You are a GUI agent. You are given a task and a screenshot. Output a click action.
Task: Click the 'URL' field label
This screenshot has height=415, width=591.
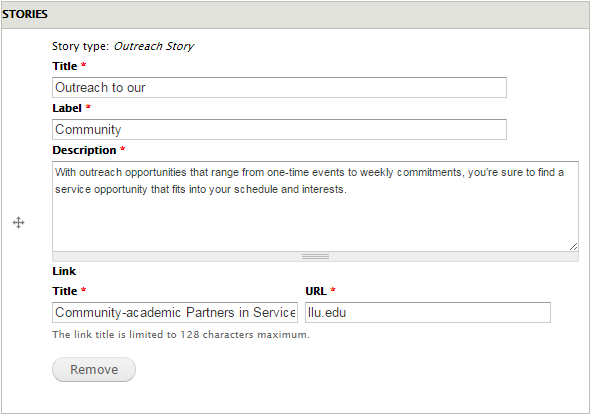316,291
